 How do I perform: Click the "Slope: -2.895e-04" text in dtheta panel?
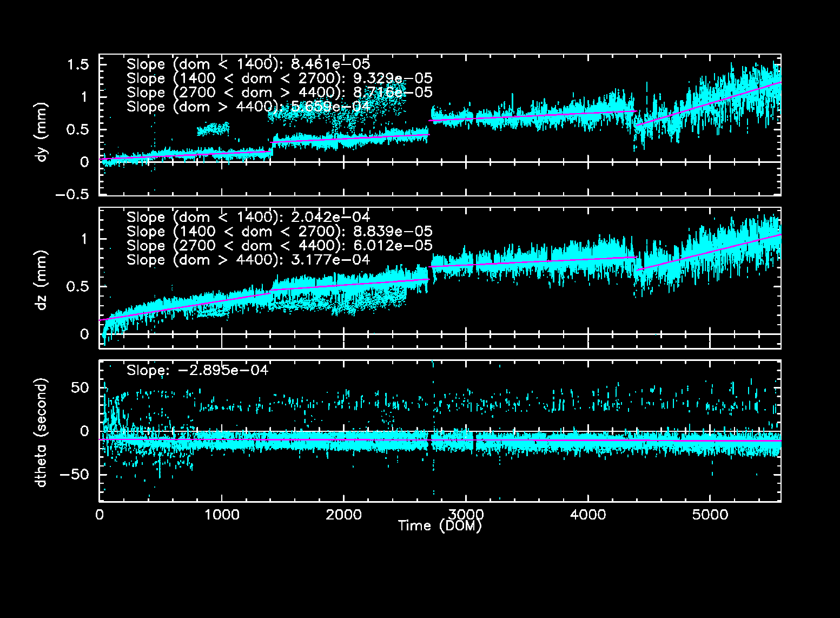coord(197,370)
